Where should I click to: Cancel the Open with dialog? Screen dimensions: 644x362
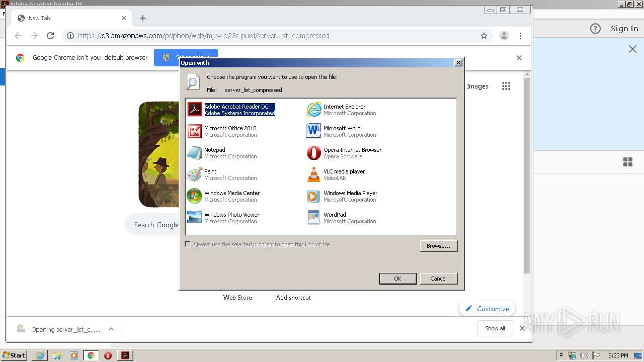438,279
